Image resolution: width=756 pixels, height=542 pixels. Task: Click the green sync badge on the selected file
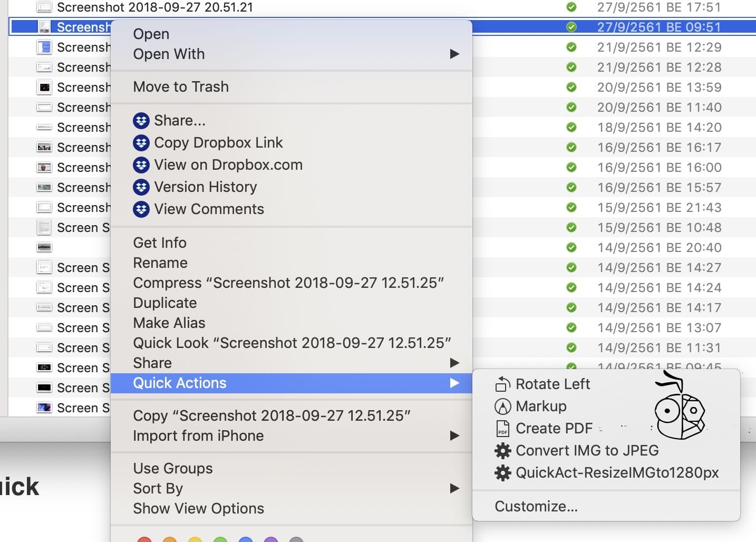pyautogui.click(x=571, y=27)
